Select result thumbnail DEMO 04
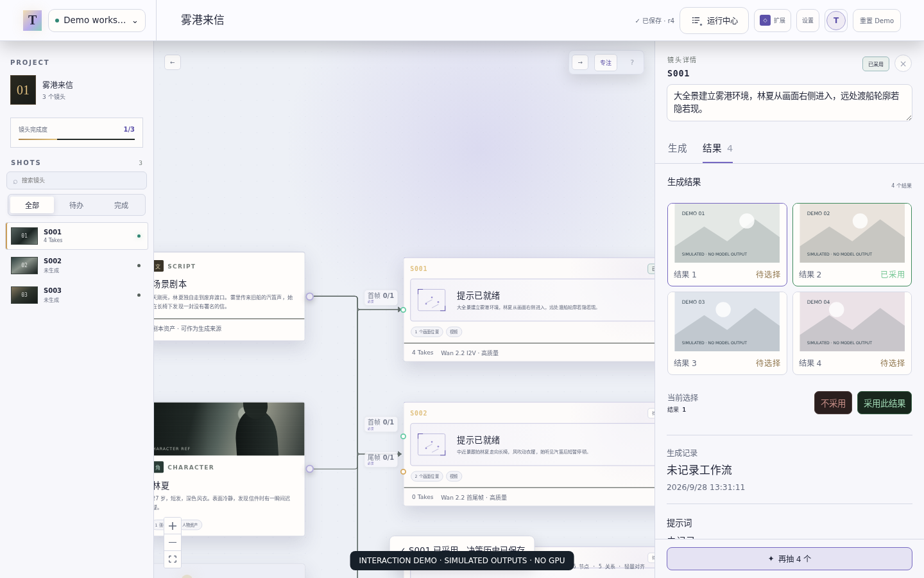The image size is (924, 578). coord(852,333)
